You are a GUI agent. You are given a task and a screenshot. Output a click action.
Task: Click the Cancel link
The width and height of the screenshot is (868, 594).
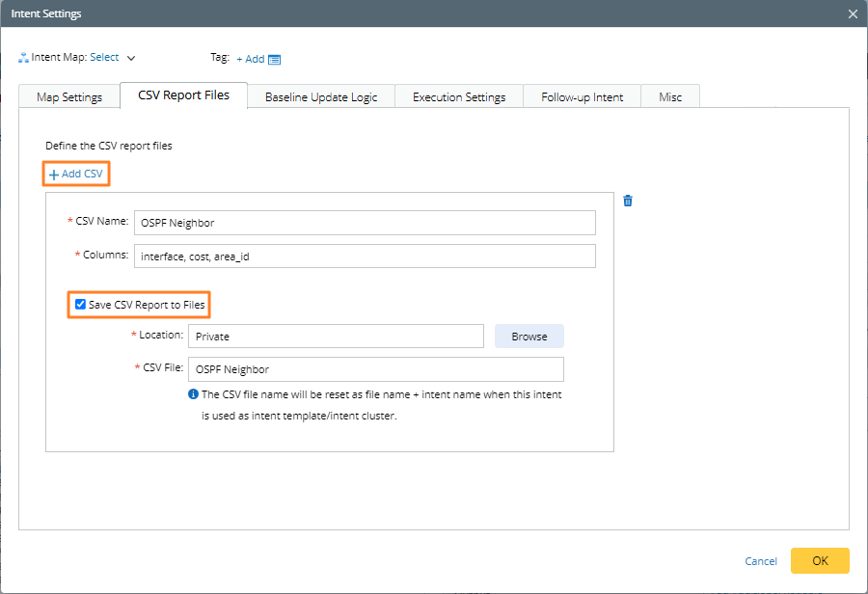coord(761,561)
